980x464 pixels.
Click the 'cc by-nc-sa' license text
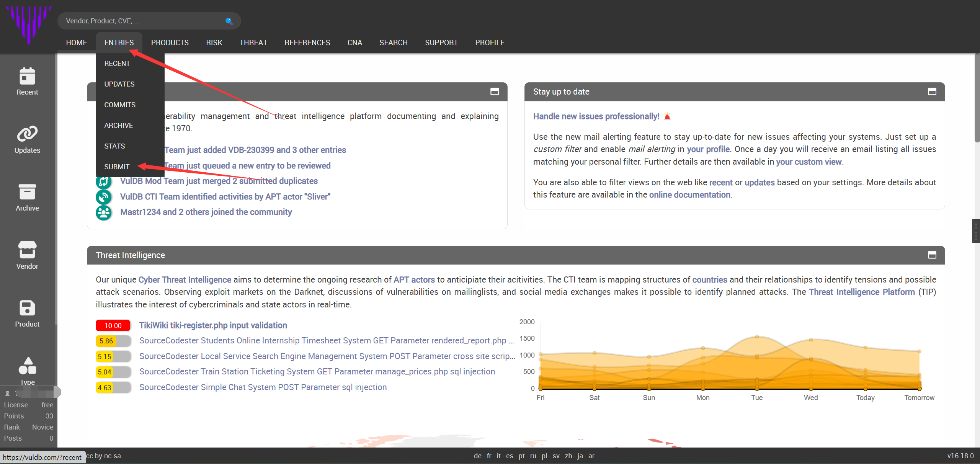click(x=103, y=456)
